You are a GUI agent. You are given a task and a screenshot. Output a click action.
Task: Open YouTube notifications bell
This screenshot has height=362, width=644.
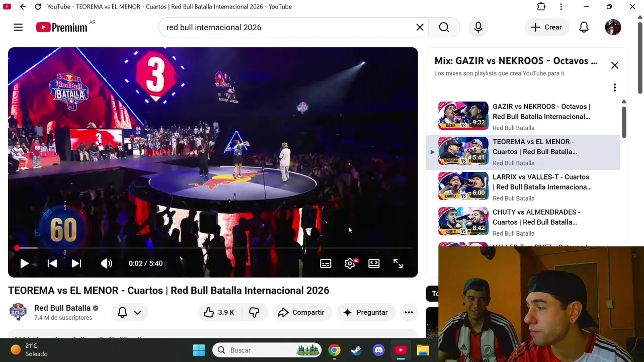584,27
